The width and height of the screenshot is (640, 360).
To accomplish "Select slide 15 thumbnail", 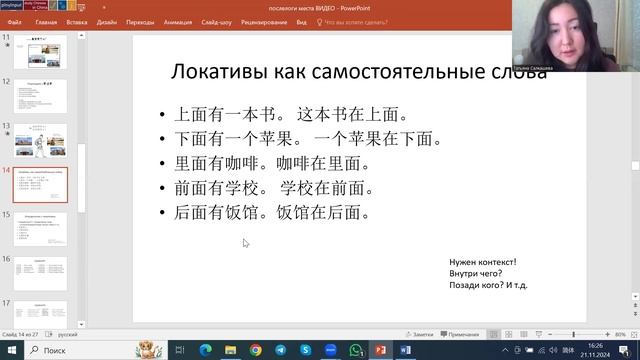I will (x=40, y=229).
